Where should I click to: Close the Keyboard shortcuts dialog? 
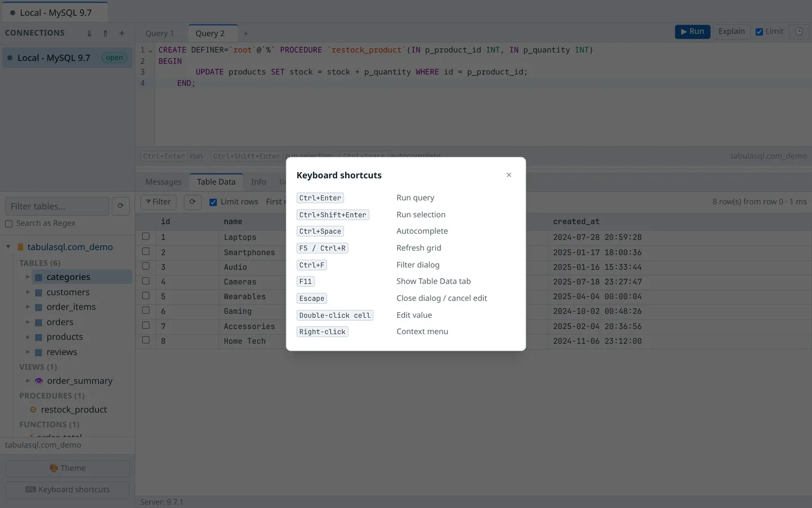pyautogui.click(x=509, y=175)
